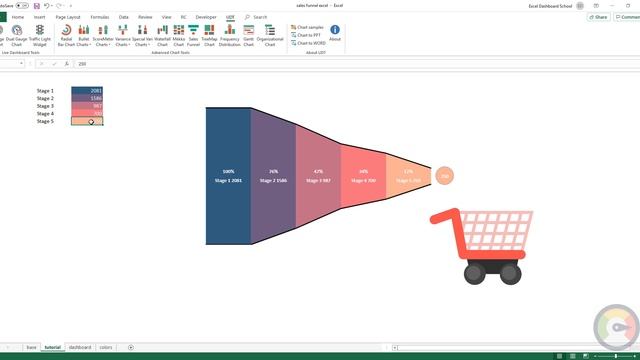The width and height of the screenshot is (640, 360).
Task: Open the View ribbon tab
Action: [166, 17]
